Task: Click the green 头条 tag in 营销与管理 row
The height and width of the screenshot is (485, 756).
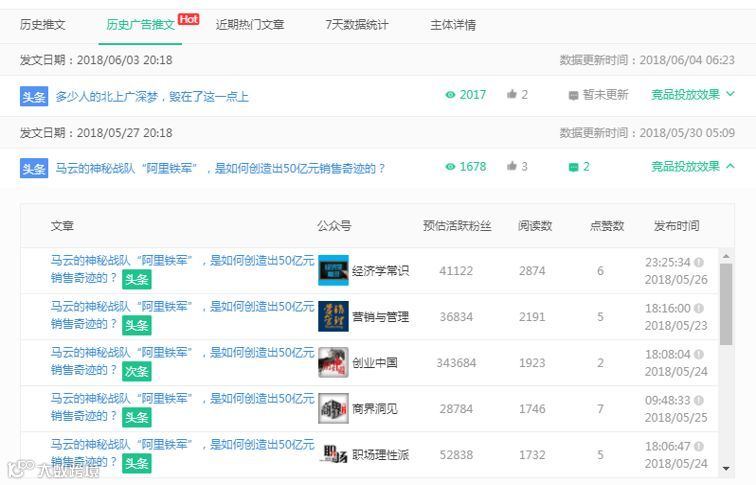Action: (x=136, y=325)
